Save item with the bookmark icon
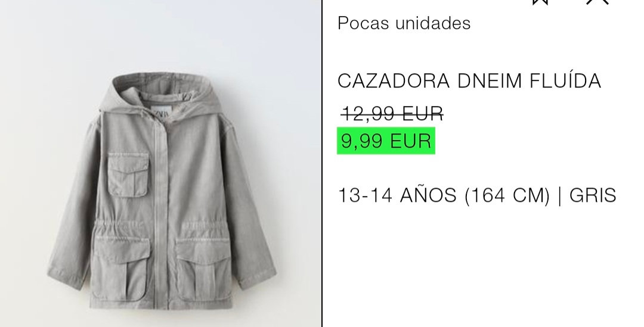Image resolution: width=644 pixels, height=327 pixels. tap(540, 2)
